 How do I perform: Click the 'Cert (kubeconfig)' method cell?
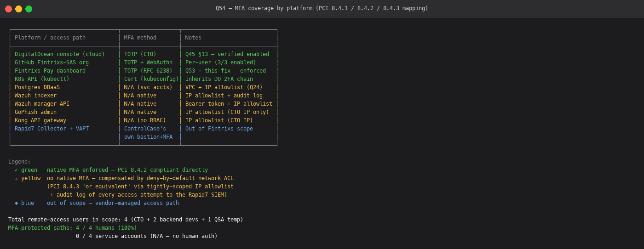tap(151, 79)
